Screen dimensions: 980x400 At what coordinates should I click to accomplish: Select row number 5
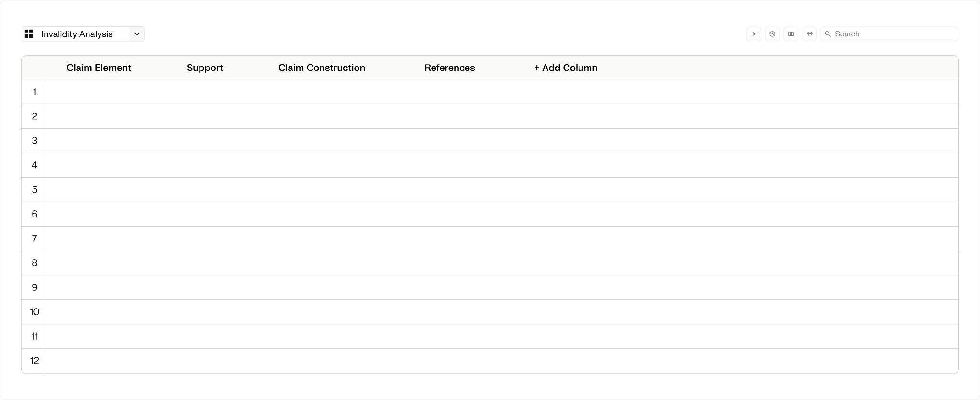(33, 190)
